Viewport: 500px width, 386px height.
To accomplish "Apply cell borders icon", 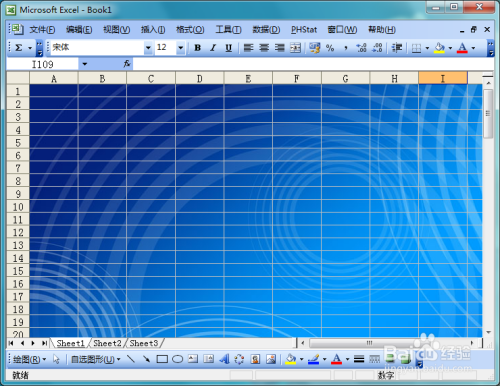I will (416, 48).
